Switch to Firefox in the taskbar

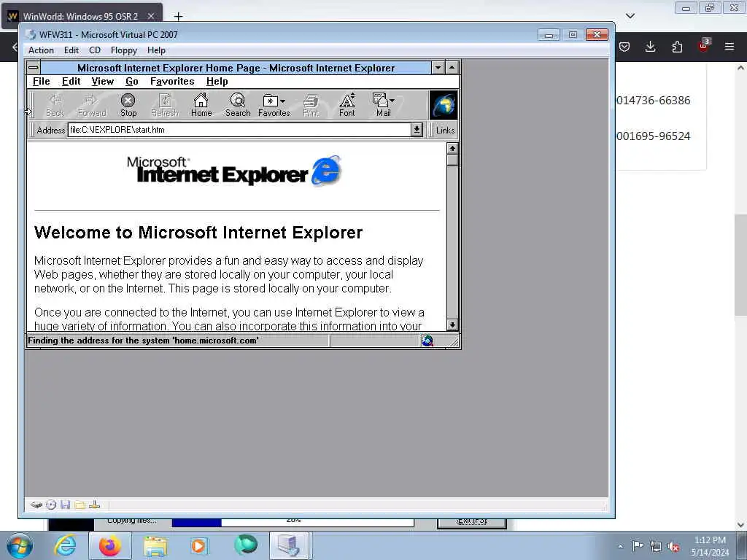(x=110, y=545)
